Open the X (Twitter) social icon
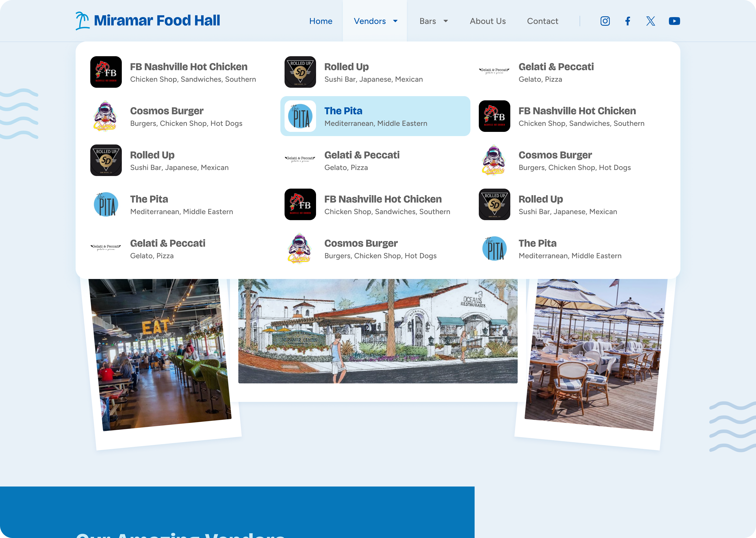 point(651,21)
